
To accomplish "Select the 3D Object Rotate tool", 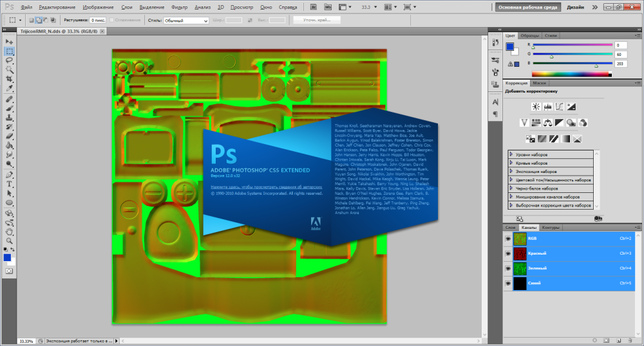I will (x=9, y=214).
